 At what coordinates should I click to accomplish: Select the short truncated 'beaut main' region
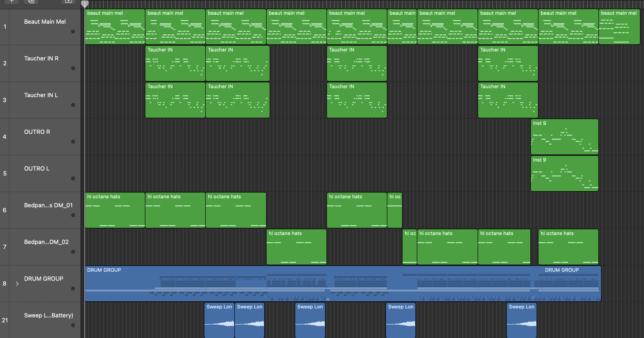tap(402, 27)
